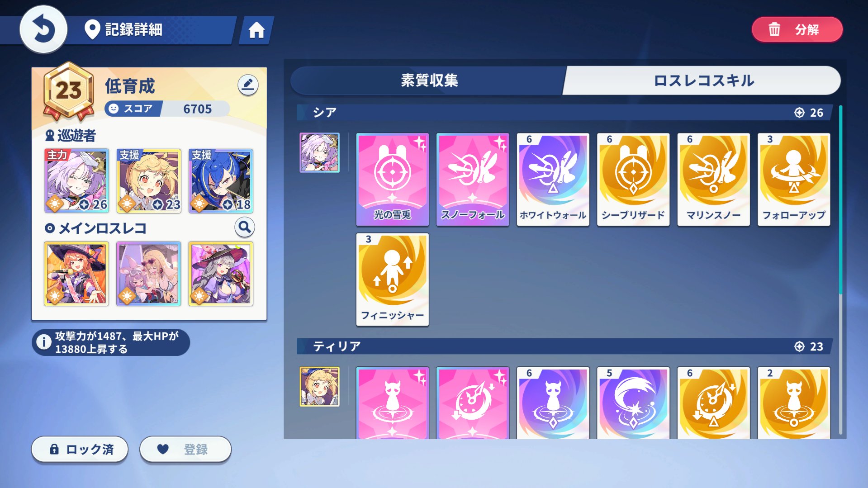Select the ホワイトウォール skill card

point(553,179)
